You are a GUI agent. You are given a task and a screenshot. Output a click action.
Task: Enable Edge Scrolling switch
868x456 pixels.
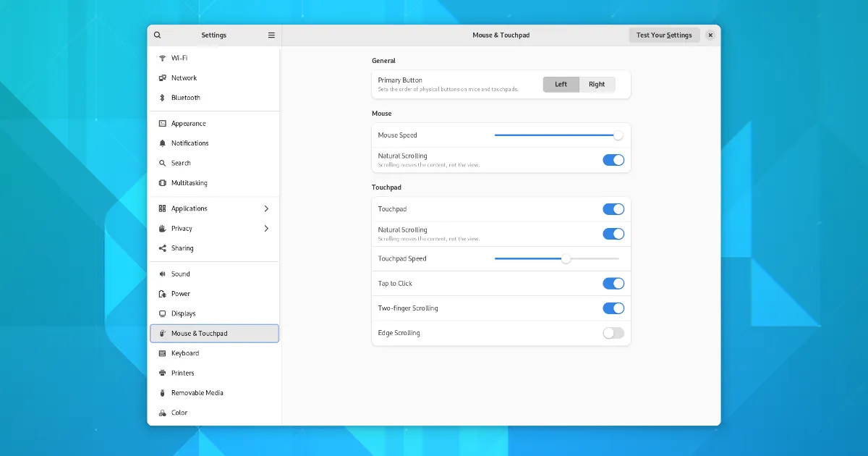pos(613,333)
